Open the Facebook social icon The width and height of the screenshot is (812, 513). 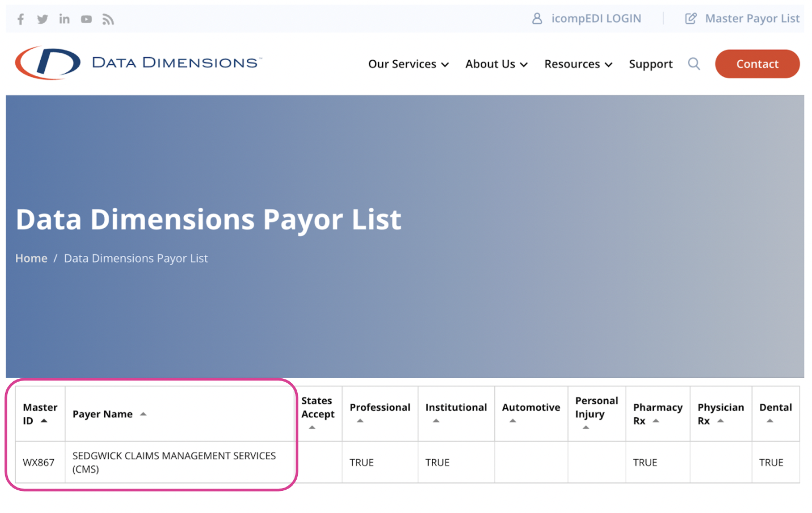(21, 19)
